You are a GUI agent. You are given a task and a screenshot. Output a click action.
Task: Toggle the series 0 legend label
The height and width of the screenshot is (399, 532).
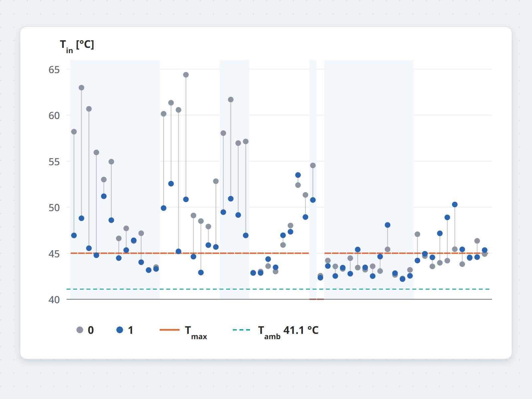tap(91, 330)
